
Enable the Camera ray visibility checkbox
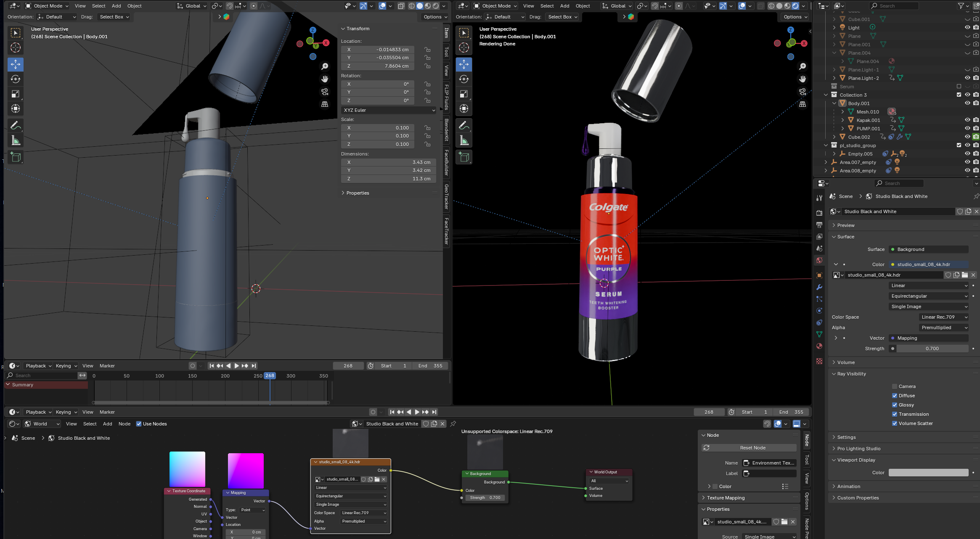(895, 386)
